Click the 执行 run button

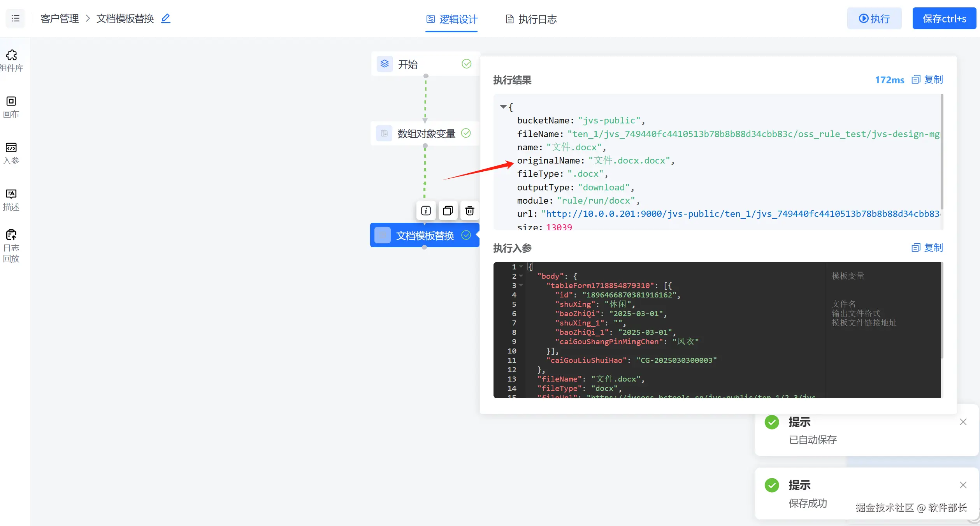[874, 18]
